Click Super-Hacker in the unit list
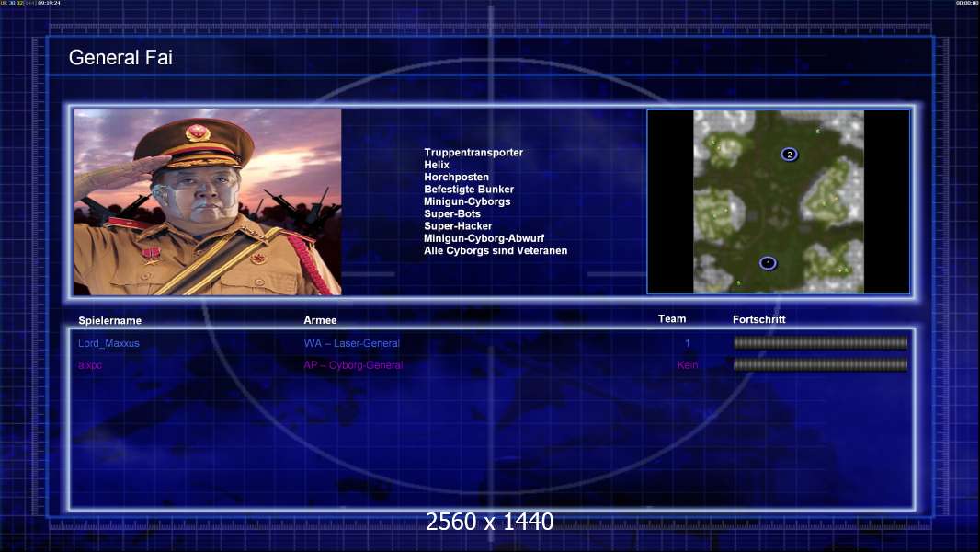980x552 pixels. click(458, 226)
